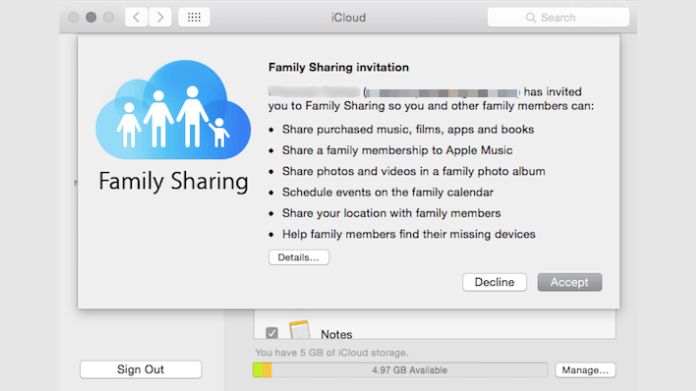Image resolution: width=696 pixels, height=391 pixels.
Task: Click the Search field
Action: click(x=558, y=17)
